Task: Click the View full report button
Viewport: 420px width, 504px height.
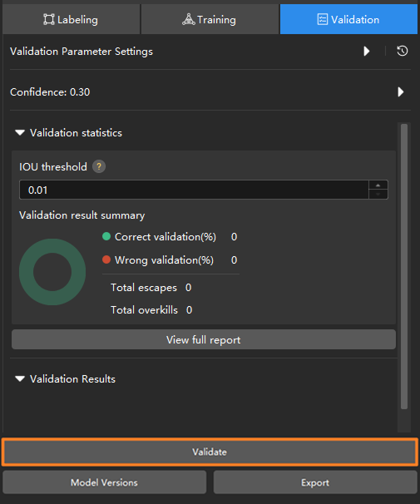Action: [204, 339]
